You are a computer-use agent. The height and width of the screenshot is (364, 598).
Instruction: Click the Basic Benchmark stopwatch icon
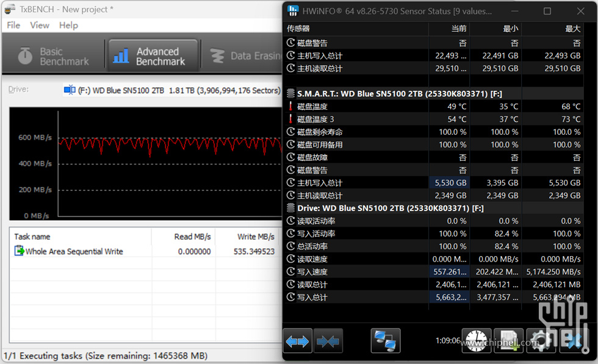point(25,56)
